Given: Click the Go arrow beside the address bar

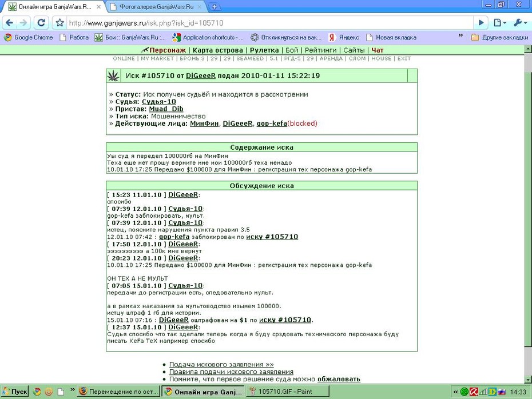Looking at the screenshot, I should pyautogui.click(x=481, y=23).
